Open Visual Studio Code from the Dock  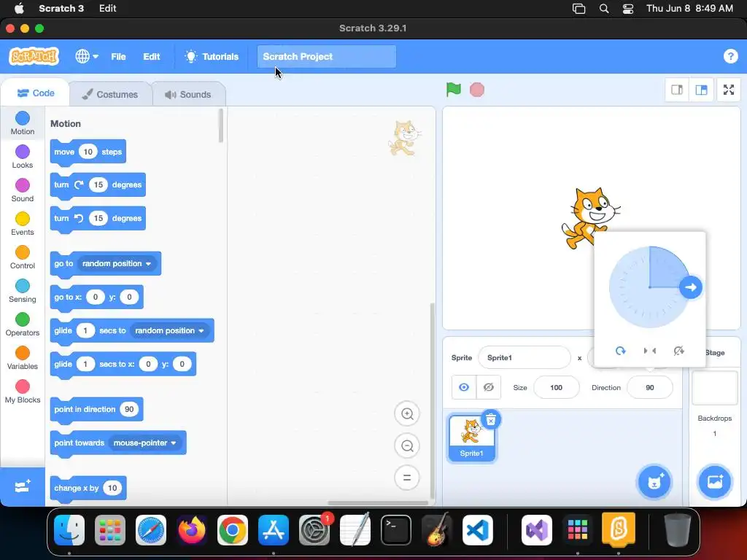477,530
